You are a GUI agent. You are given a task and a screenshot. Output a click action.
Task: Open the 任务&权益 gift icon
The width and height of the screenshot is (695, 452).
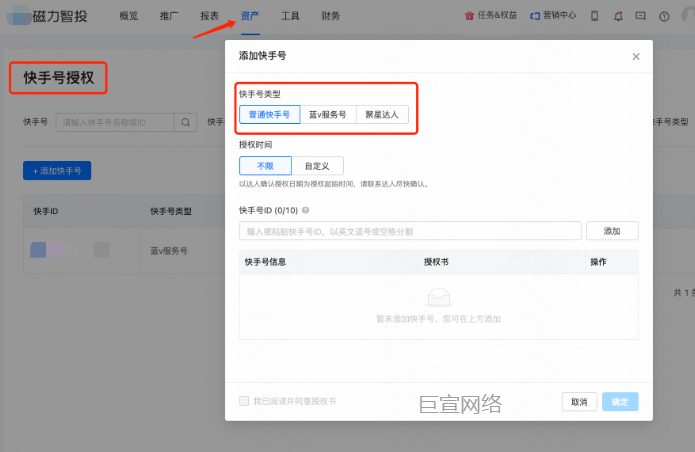pos(469,16)
